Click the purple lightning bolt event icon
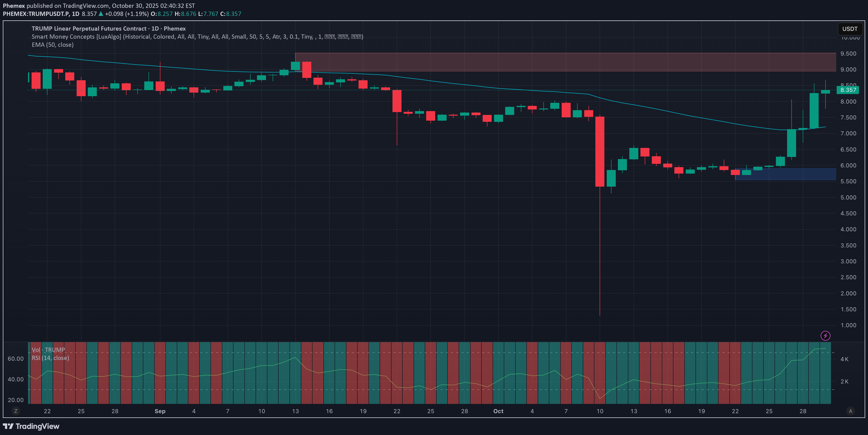Screen dimensions: 868x435 pyautogui.click(x=825, y=336)
